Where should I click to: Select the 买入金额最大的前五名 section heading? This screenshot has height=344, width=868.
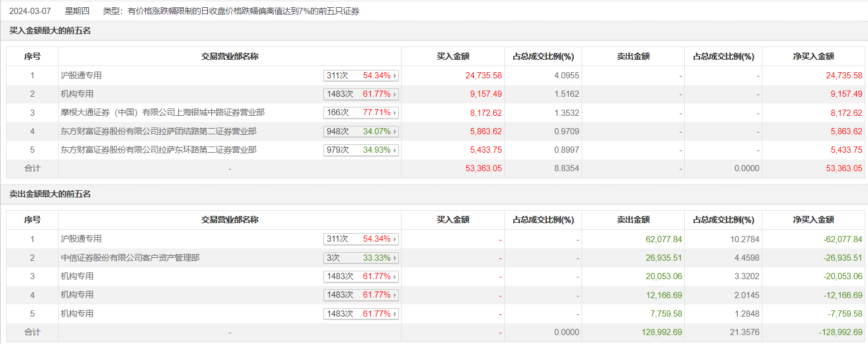click(50, 31)
